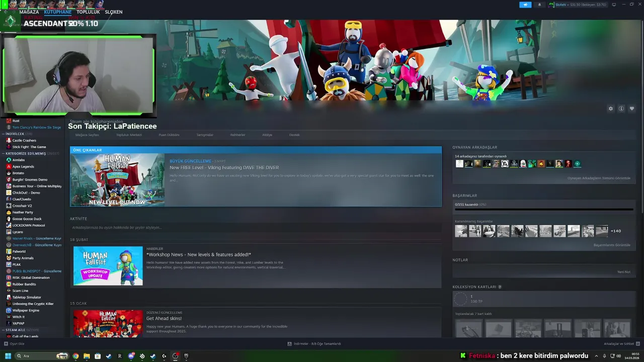Open the SLOXEN profile menu
The width and height of the screenshot is (644, 362).
(x=114, y=12)
